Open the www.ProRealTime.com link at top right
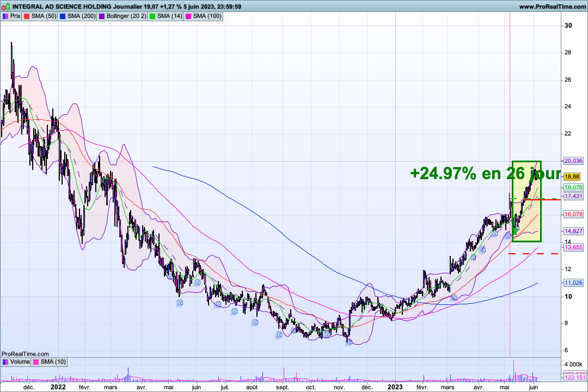This screenshot has width=588, height=392. tap(553, 7)
